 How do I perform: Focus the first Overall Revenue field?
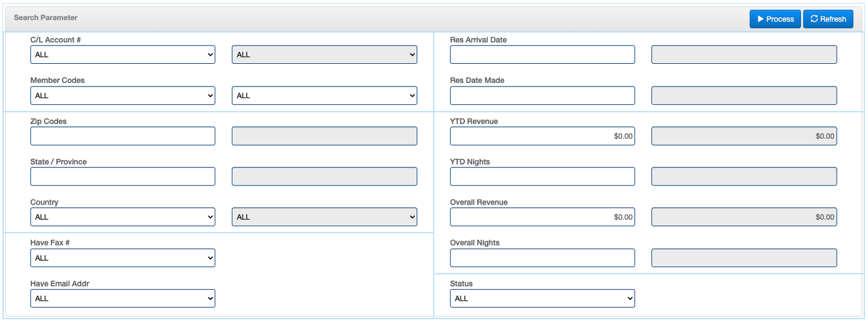542,217
